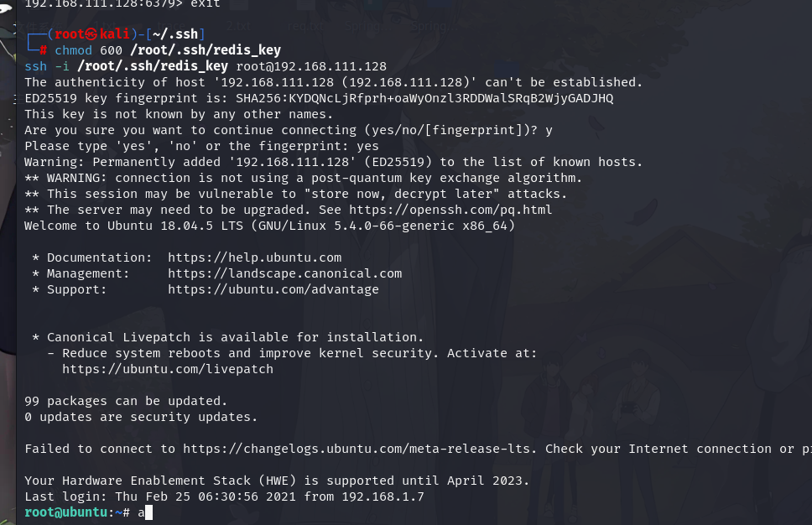Open the changelogs.ubuntu.com meta-release-lts link

357,449
